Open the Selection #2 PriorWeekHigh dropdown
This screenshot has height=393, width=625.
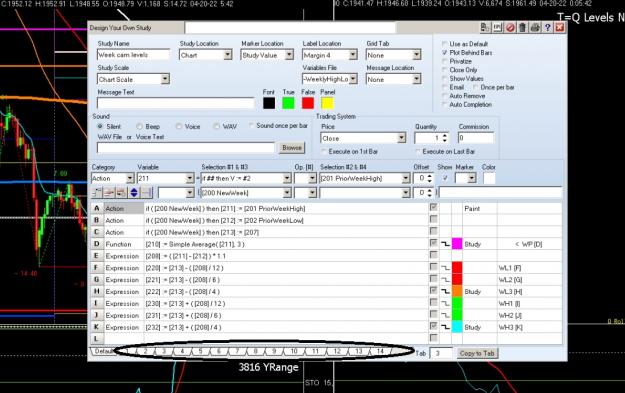click(406, 178)
